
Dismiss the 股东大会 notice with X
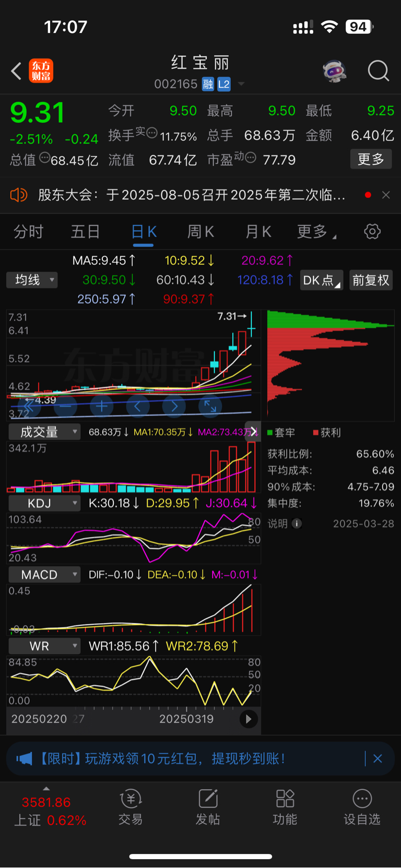[x=386, y=195]
